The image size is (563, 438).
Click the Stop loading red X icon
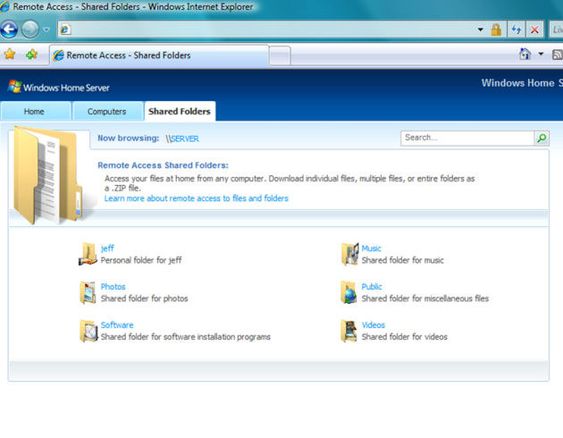(534, 29)
